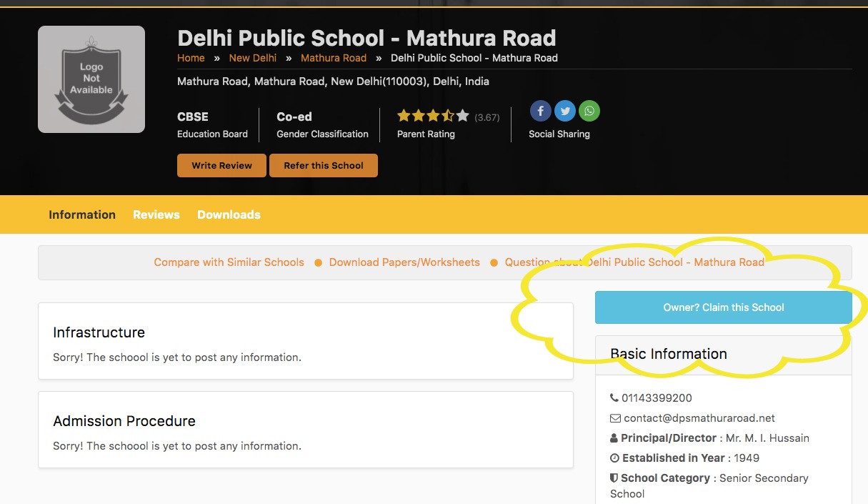Share the school on Twitter

tap(565, 111)
